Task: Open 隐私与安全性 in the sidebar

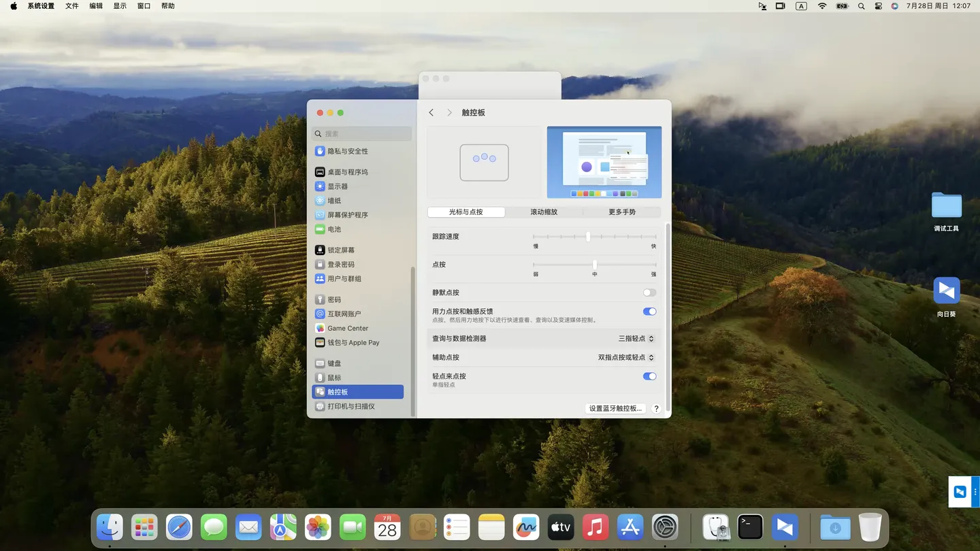Action: pyautogui.click(x=347, y=151)
